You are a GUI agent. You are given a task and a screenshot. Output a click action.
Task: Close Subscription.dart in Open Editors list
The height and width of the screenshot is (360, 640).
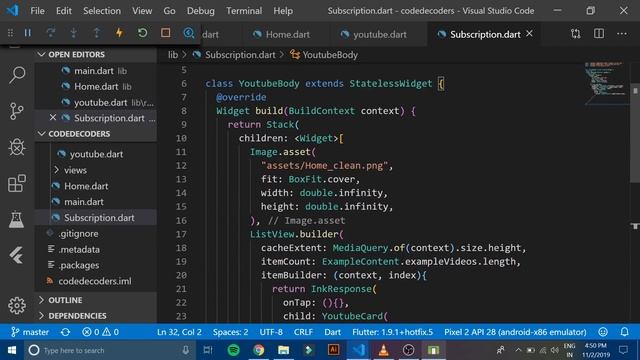point(53,118)
